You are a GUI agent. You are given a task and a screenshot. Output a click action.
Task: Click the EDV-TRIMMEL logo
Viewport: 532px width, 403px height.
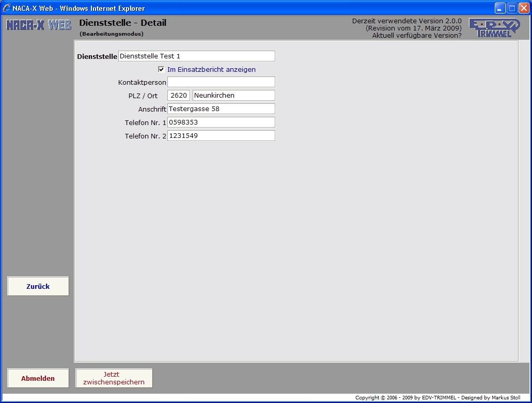tap(494, 27)
